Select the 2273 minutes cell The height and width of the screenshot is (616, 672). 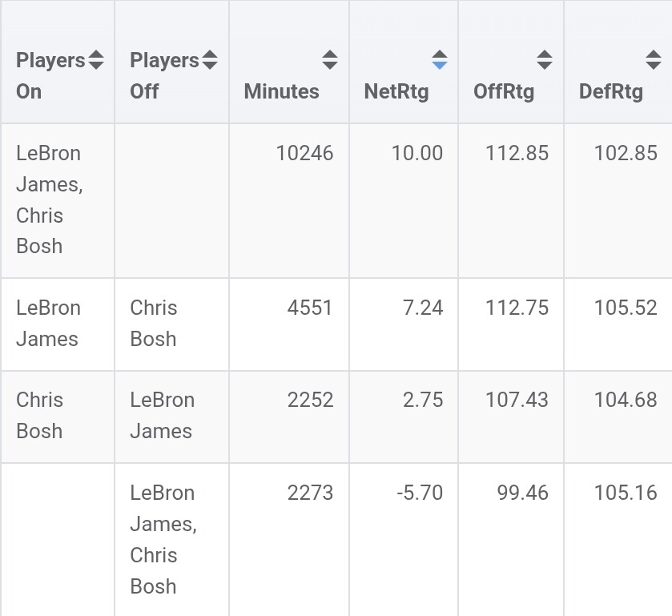(310, 493)
